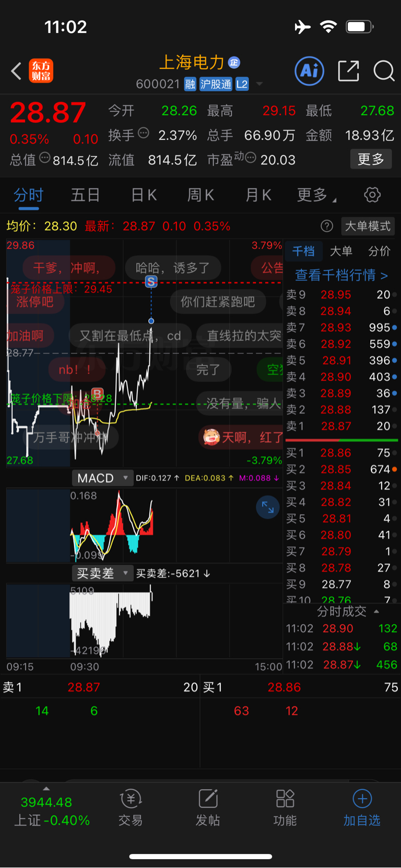Tap the 市盈 info icon
Screen dimensions: 401x868
point(251,158)
